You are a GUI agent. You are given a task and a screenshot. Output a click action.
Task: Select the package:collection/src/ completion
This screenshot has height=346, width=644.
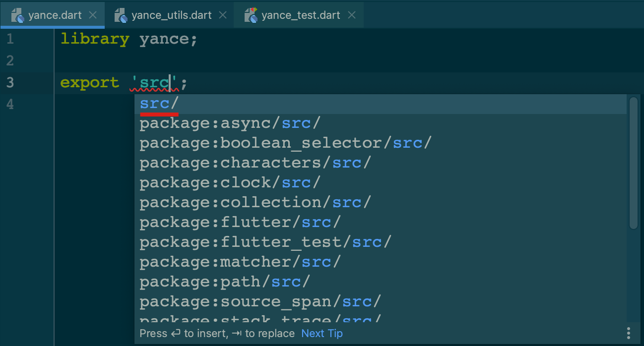(x=381, y=203)
